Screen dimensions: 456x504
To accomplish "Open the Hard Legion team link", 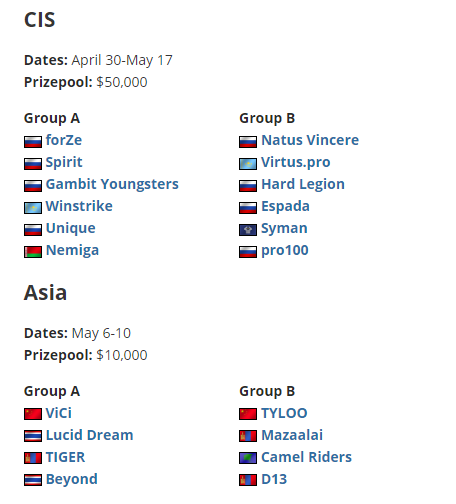I will click(x=303, y=184).
